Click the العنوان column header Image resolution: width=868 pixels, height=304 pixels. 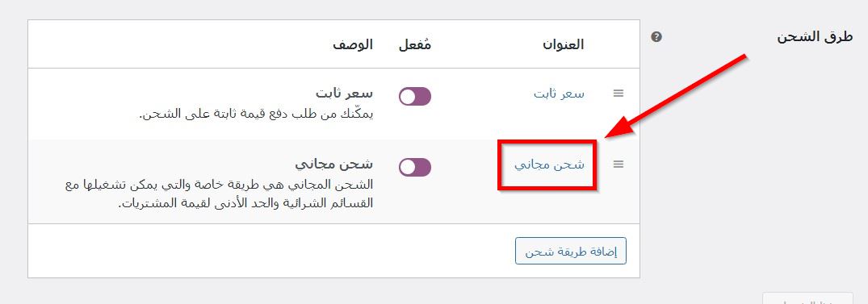(x=563, y=45)
